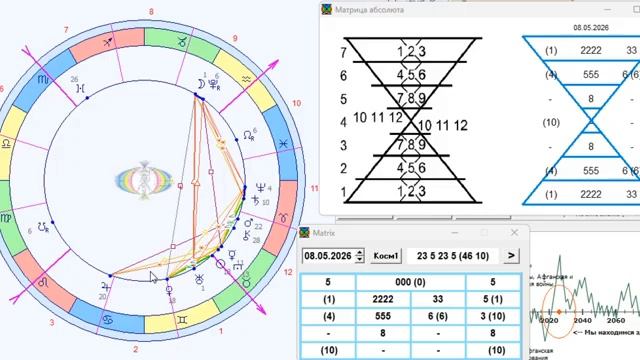This screenshot has width=640, height=360.
Task: Click the Virgo sign on the zodiac ring
Action: click(x=6, y=218)
